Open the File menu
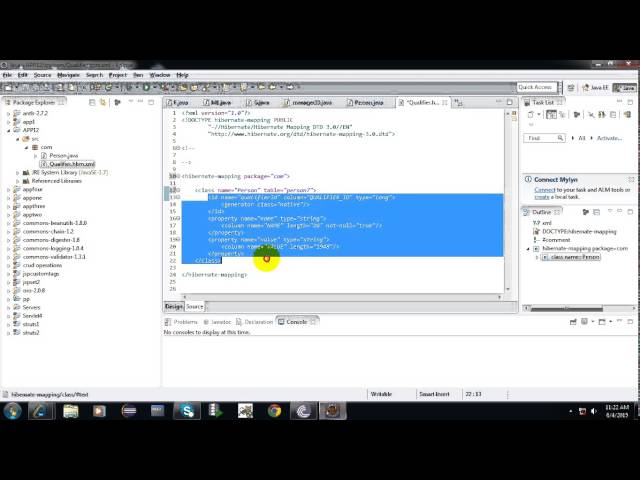The width and height of the screenshot is (640, 480). pos(7,75)
